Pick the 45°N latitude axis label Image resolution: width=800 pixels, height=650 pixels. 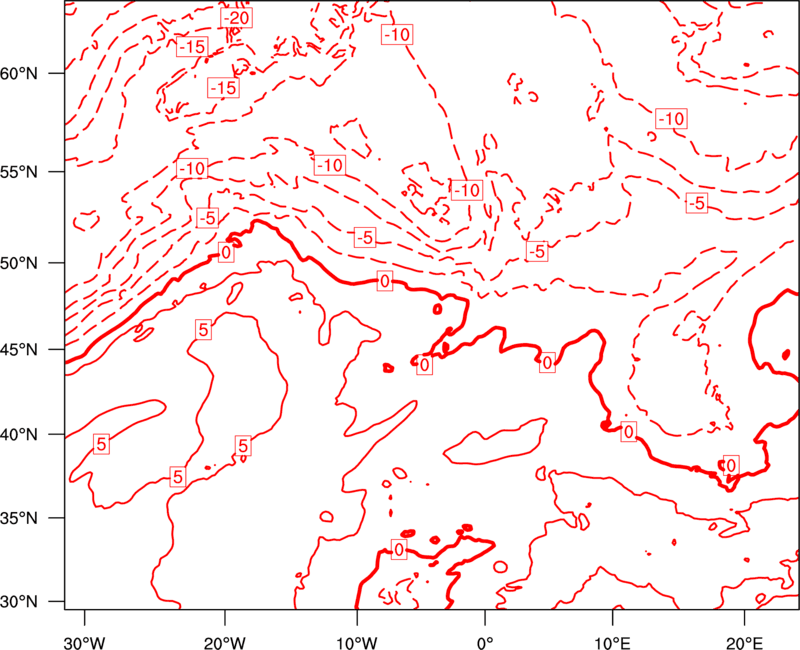click(x=19, y=350)
